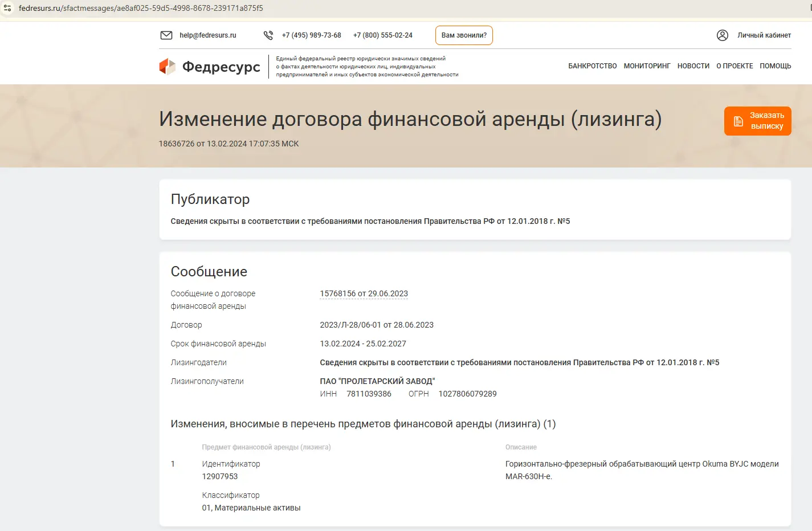
Task: Click the document icon on Заказать выписку
Action: coord(738,121)
